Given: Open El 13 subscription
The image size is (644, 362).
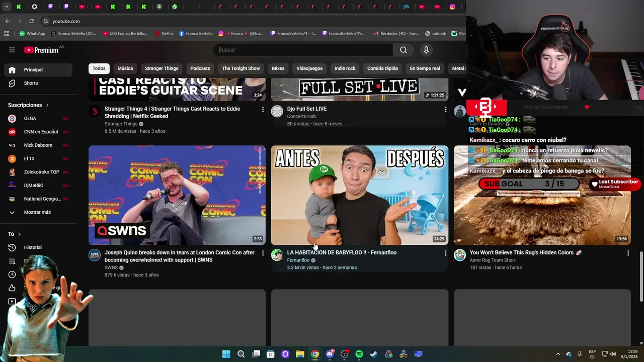Looking at the screenshot, I should 38,158.
